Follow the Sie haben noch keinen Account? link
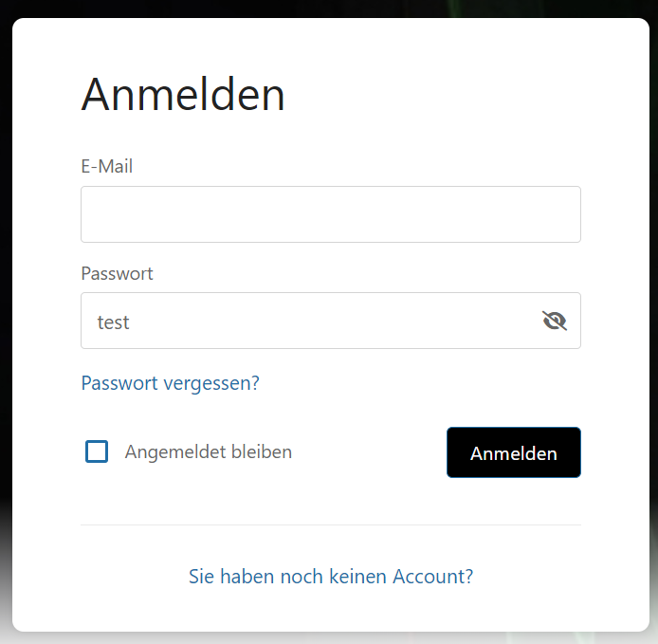 (331, 576)
